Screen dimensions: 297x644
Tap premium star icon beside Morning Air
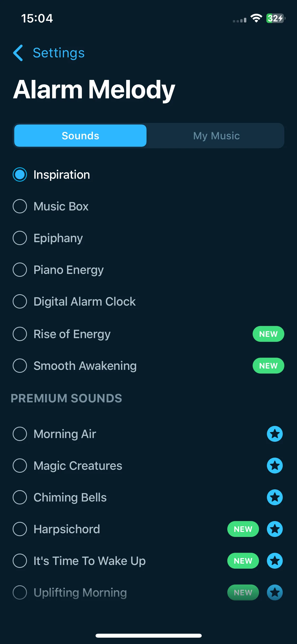click(x=275, y=434)
